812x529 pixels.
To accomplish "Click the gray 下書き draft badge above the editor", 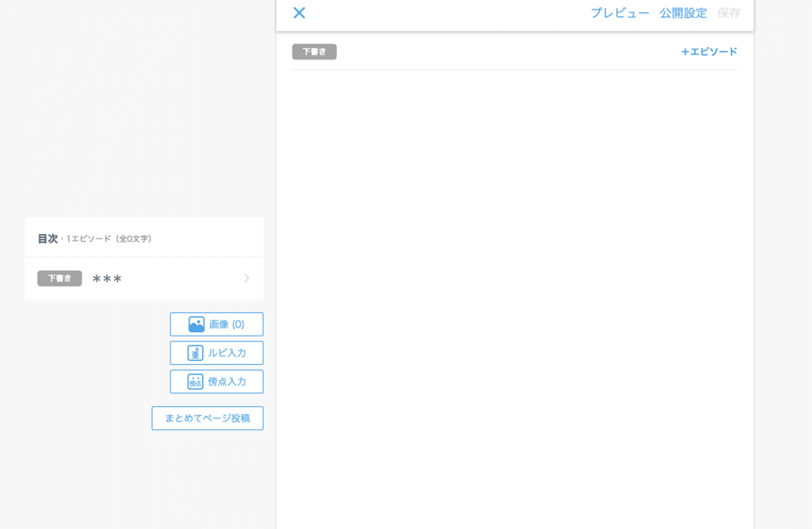I will pyautogui.click(x=314, y=51).
